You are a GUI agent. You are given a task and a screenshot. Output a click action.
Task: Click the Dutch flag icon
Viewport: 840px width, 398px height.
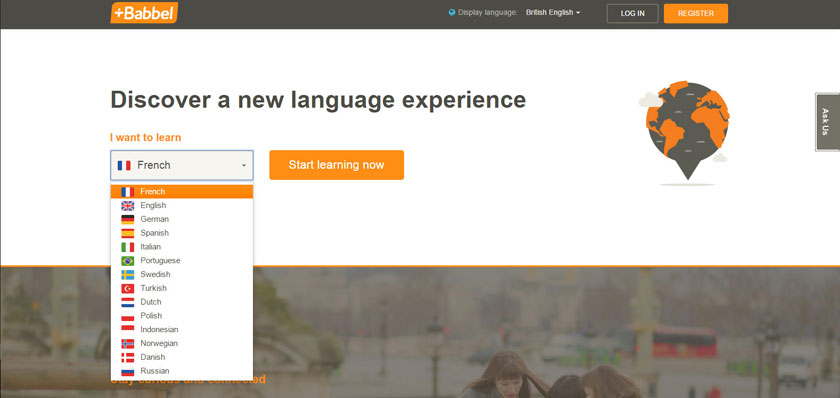point(128,302)
